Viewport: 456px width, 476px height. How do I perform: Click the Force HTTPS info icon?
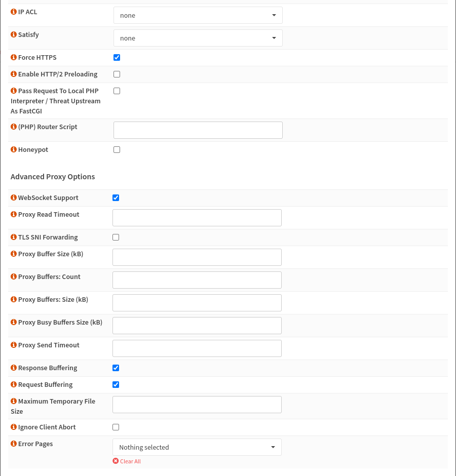click(x=13, y=57)
